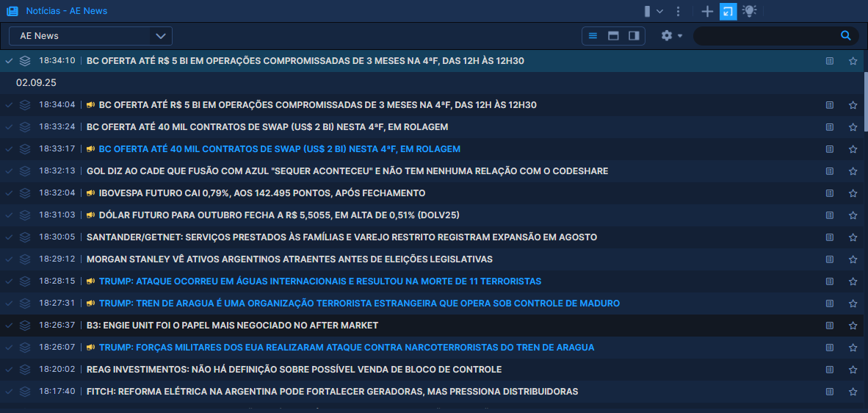Open TRUMP: FORÇAS MILITARES DOS EUA headline

[347, 348]
